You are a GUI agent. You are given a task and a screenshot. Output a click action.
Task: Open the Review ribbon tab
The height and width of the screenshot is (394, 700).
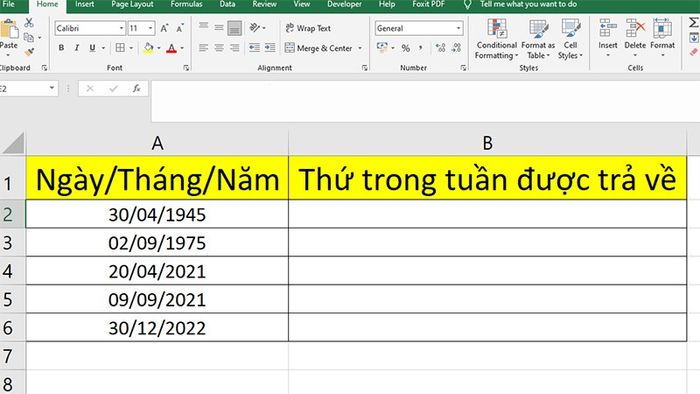[x=264, y=4]
